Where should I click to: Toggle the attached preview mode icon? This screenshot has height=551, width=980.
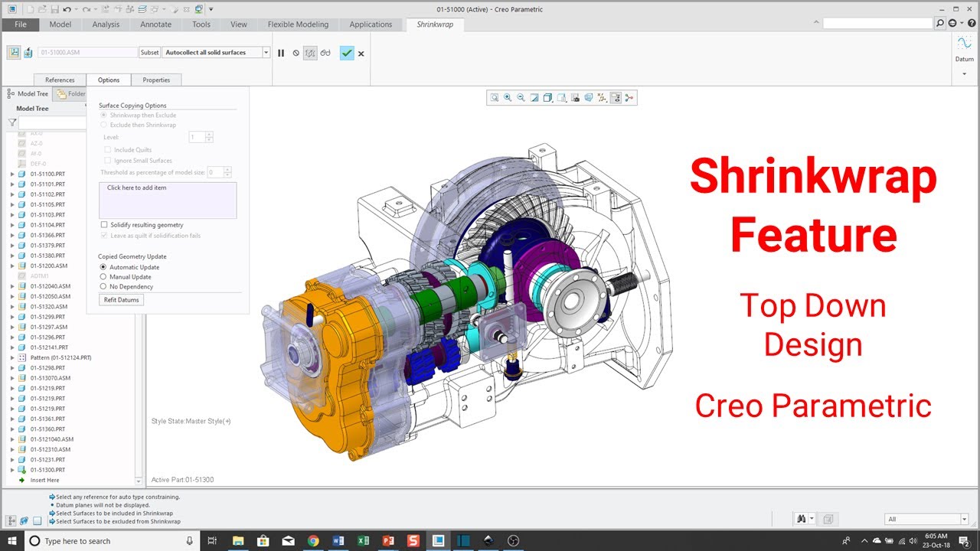(310, 53)
